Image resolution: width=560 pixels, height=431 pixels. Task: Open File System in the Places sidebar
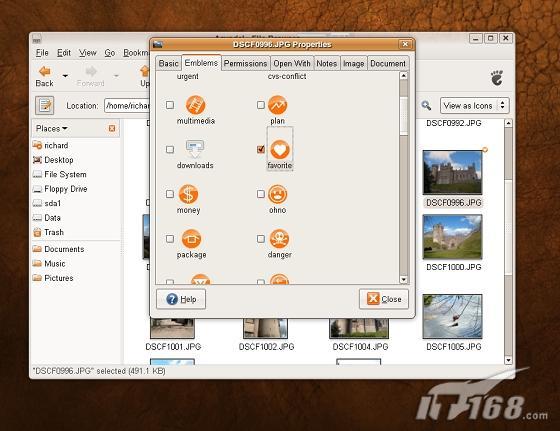click(x=59, y=174)
